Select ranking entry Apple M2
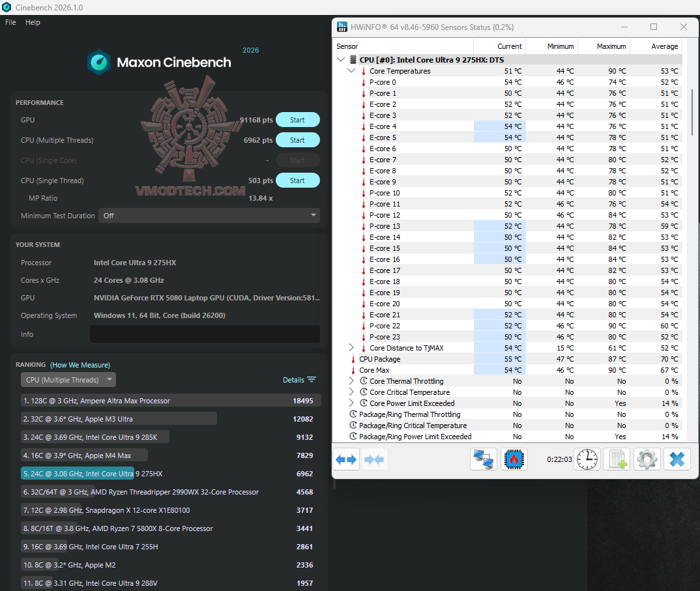 pos(171,565)
